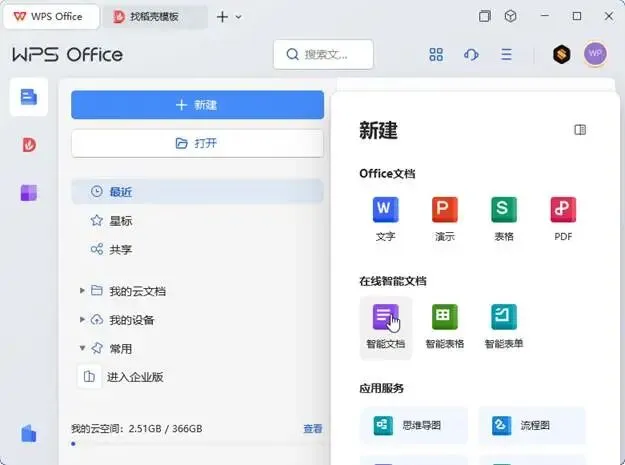This screenshot has width=625, height=465.
Task: Create a new 智能文档 smart document
Action: pos(385,328)
